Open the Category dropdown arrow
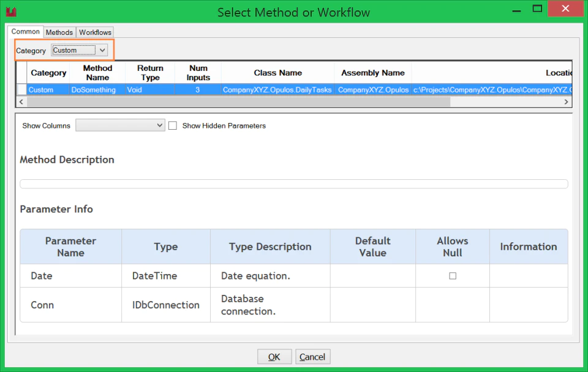The image size is (588, 372). (102, 50)
